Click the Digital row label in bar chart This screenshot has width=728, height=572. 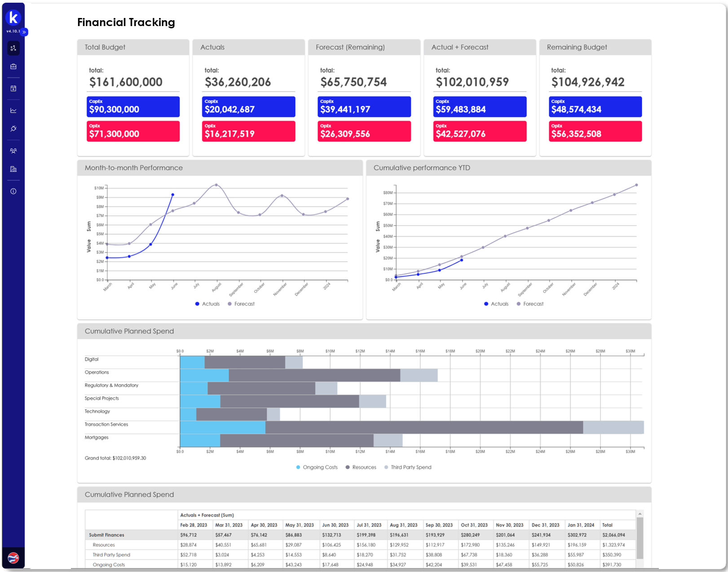(x=92, y=359)
